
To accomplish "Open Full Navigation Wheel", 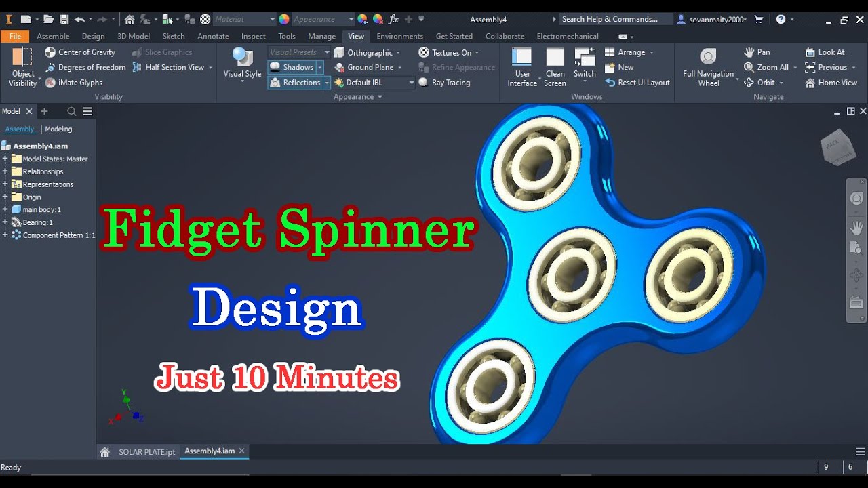I will coord(708,67).
